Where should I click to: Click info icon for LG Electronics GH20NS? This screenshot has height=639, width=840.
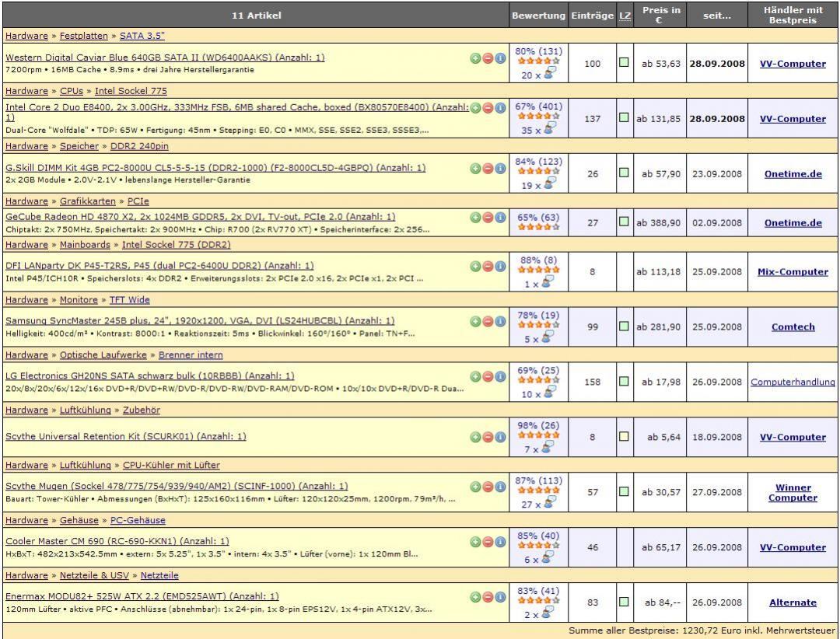pyautogui.click(x=500, y=376)
